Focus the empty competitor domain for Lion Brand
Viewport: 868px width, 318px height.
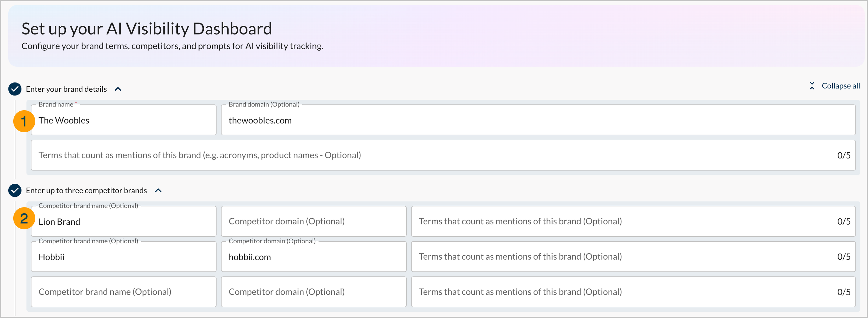click(x=314, y=221)
